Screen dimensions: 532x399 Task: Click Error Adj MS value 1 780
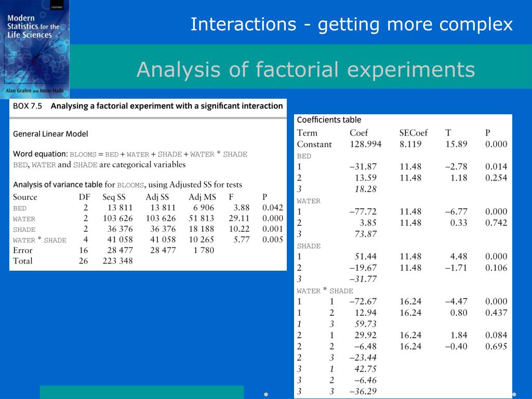[x=204, y=250]
